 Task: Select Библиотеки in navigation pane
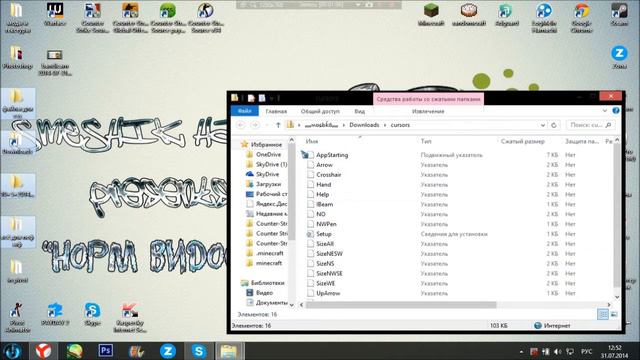(267, 283)
